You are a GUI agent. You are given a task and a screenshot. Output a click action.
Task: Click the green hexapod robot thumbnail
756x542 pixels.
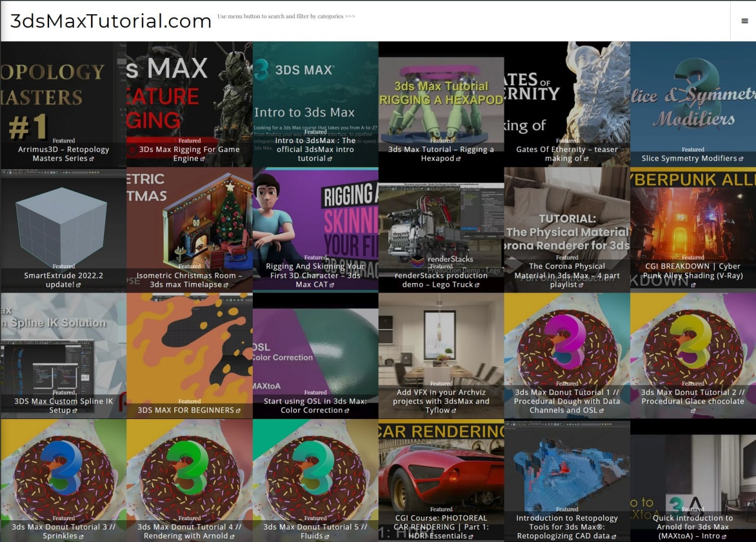(x=441, y=103)
